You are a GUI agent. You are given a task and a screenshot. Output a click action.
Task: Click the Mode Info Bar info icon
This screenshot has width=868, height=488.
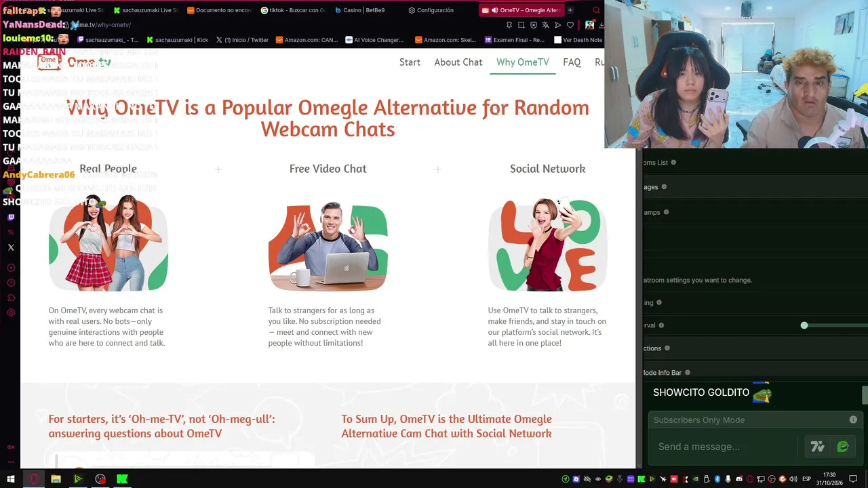click(687, 372)
